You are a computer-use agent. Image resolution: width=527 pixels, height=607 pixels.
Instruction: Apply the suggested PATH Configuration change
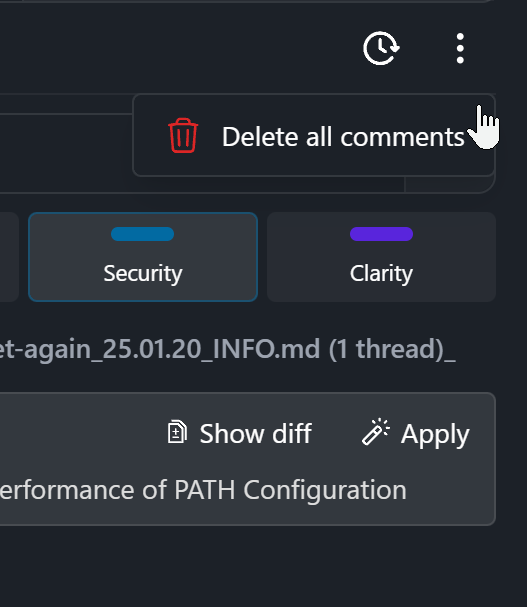coord(415,433)
